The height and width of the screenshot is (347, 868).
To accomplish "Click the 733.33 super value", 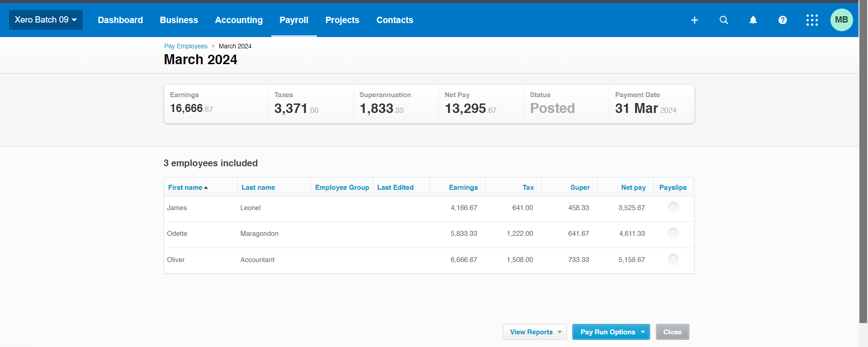I will [579, 260].
